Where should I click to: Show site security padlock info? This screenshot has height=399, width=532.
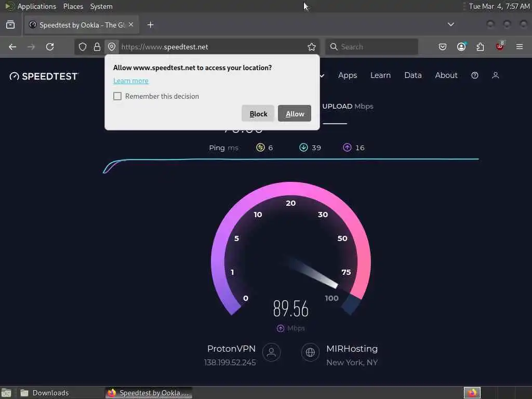point(97,47)
